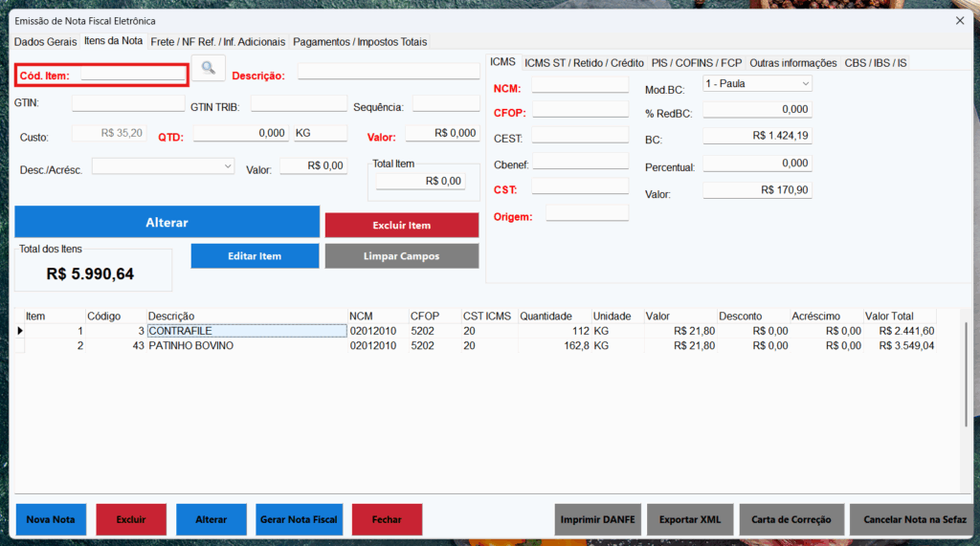
Task: Click into the Cód. Item input field
Action: tap(132, 74)
